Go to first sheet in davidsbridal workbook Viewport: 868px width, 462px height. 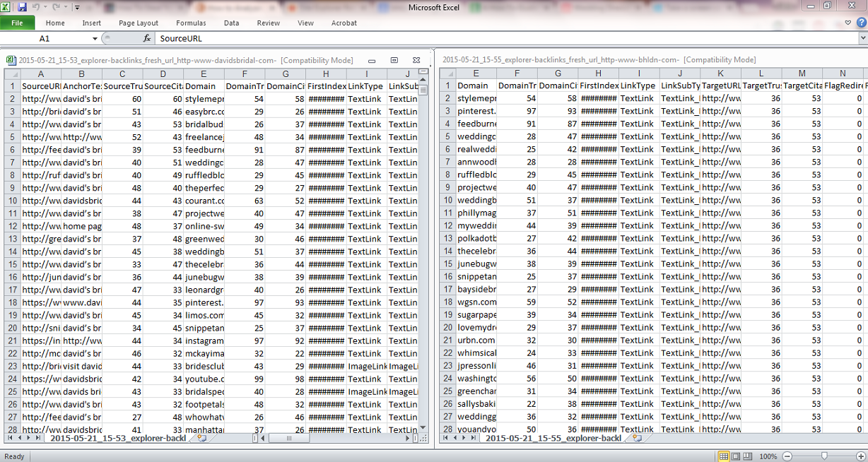click(9, 438)
